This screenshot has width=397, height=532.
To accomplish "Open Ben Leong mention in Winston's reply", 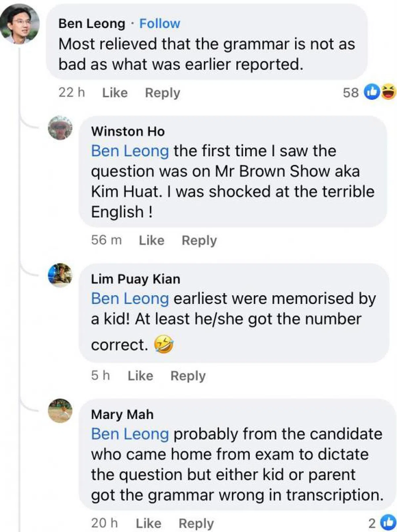I will [130, 151].
